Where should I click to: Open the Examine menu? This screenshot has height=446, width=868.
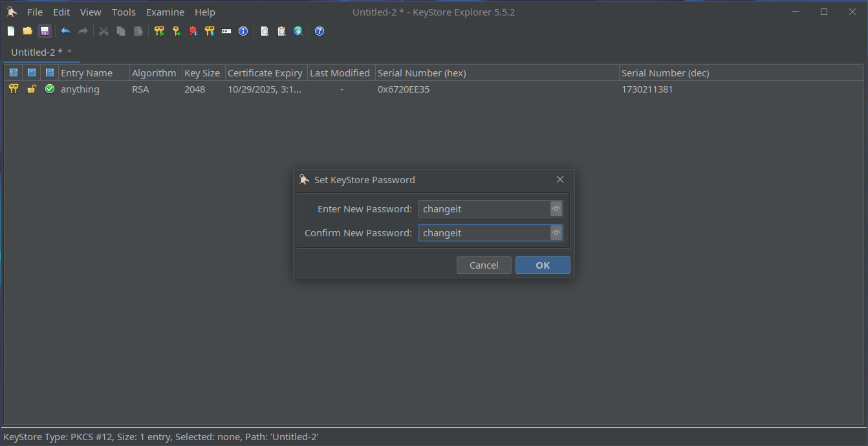coord(165,12)
